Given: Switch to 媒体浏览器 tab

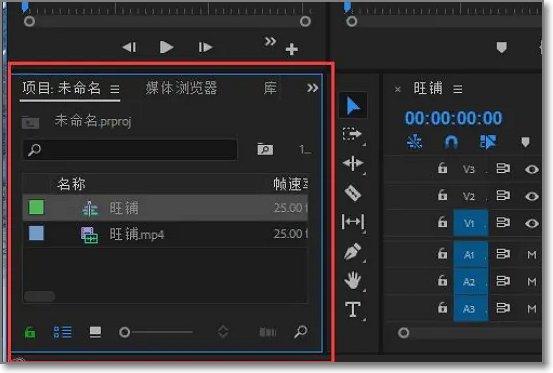Looking at the screenshot, I should (182, 88).
